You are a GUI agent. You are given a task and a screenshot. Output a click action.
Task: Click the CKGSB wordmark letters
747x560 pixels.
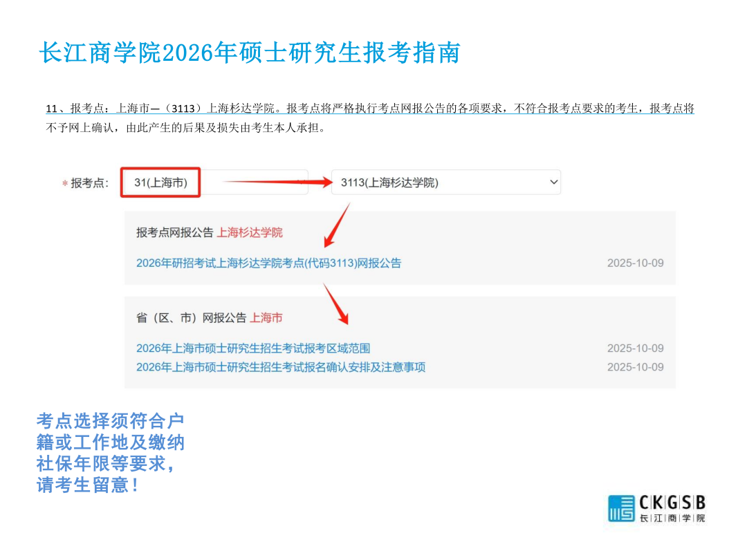672,502
